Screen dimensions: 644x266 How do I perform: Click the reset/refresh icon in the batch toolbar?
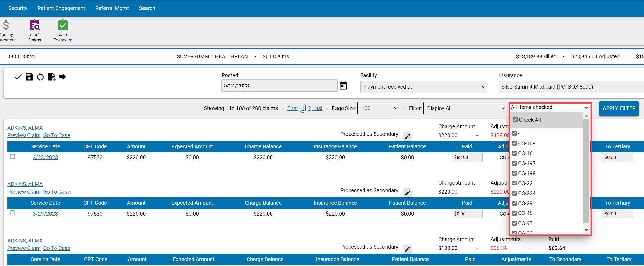click(x=40, y=77)
